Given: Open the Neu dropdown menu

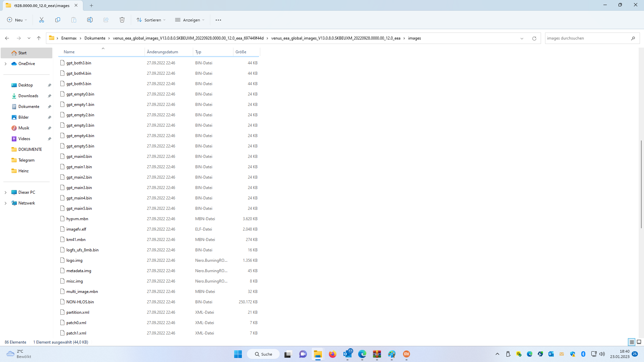Looking at the screenshot, I should point(17,20).
